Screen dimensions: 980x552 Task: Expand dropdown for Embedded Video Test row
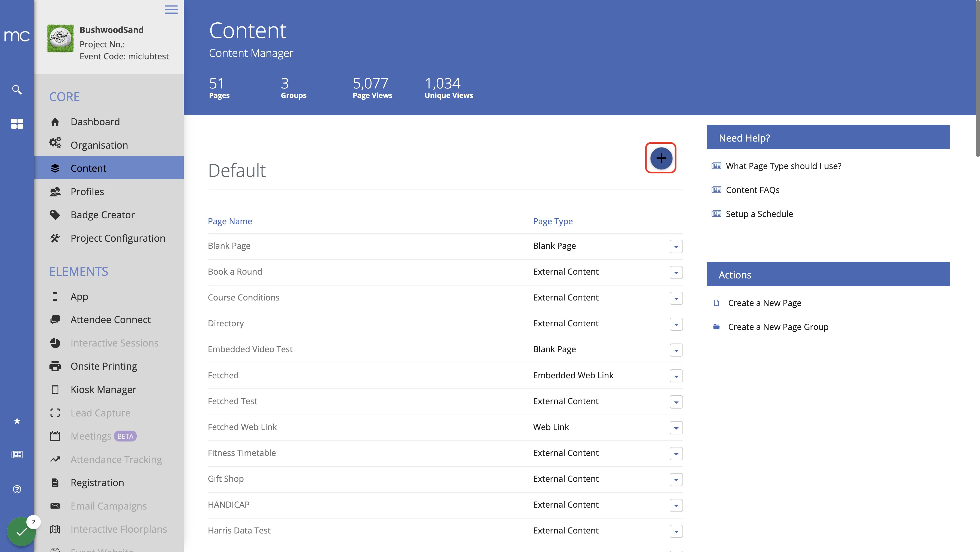[676, 350]
